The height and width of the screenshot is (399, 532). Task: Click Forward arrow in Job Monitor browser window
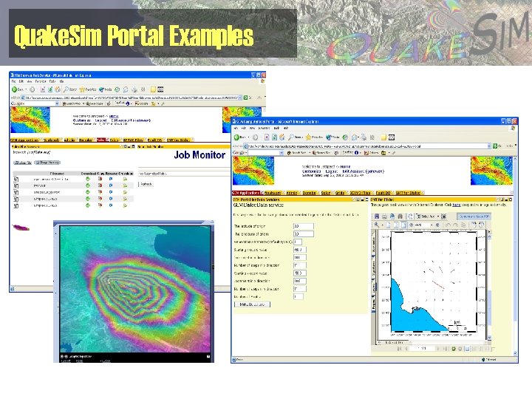(x=32, y=89)
